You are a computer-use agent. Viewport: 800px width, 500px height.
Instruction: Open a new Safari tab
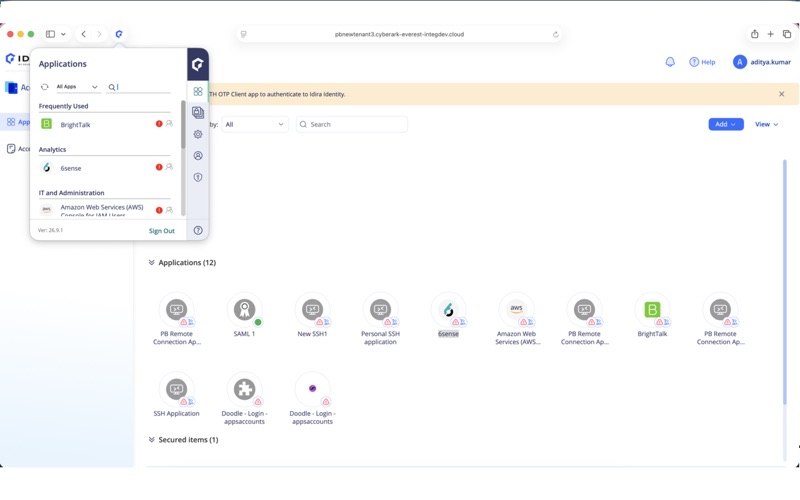(770, 34)
